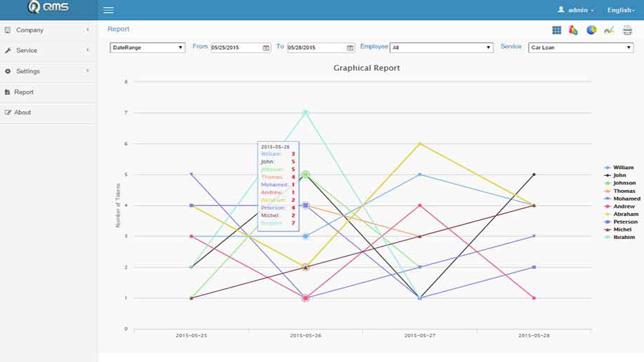
Task: Click Peterson's square point on 2015-05-28
Action: coord(534,267)
